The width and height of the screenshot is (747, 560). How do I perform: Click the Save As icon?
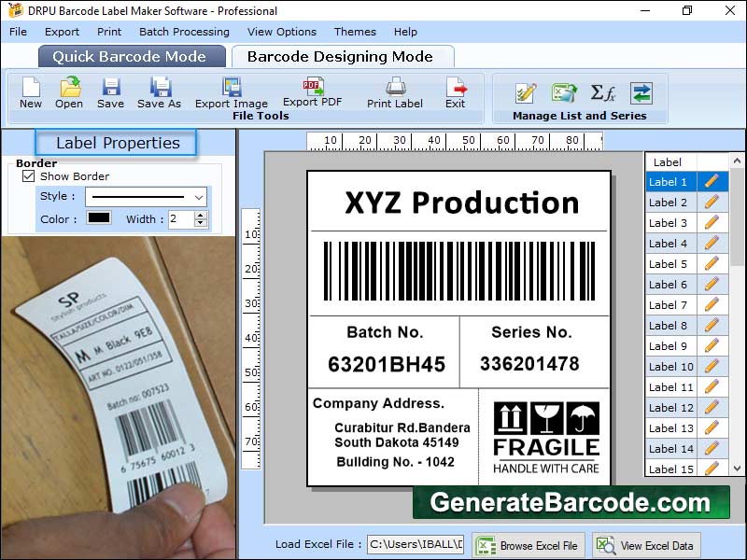click(160, 89)
